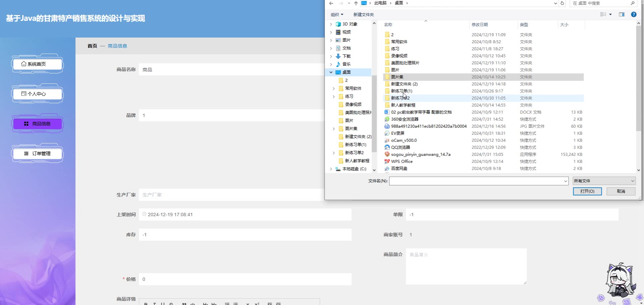Image resolution: width=644 pixels, height=305 pixels.
Task: Open 个人中心 in the sidebar
Action: [38, 94]
